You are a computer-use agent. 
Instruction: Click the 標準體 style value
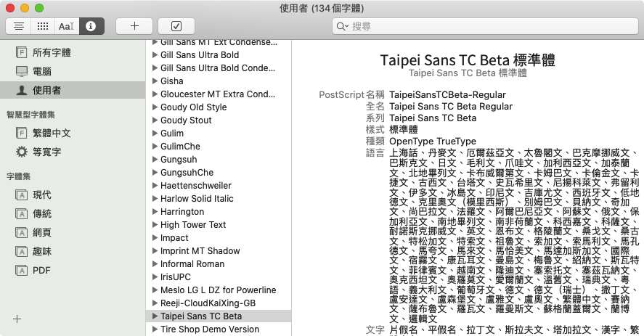[404, 130]
